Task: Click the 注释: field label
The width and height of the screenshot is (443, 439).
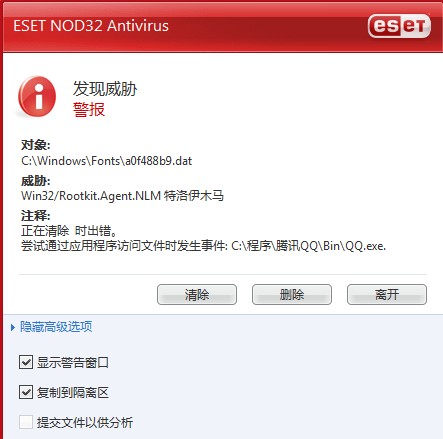Action: pyautogui.click(x=36, y=216)
